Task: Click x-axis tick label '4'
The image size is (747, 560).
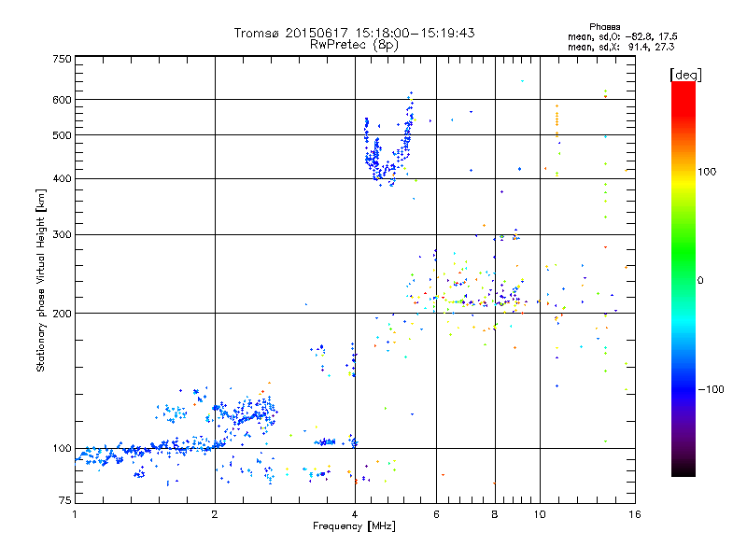Action: coord(355,514)
